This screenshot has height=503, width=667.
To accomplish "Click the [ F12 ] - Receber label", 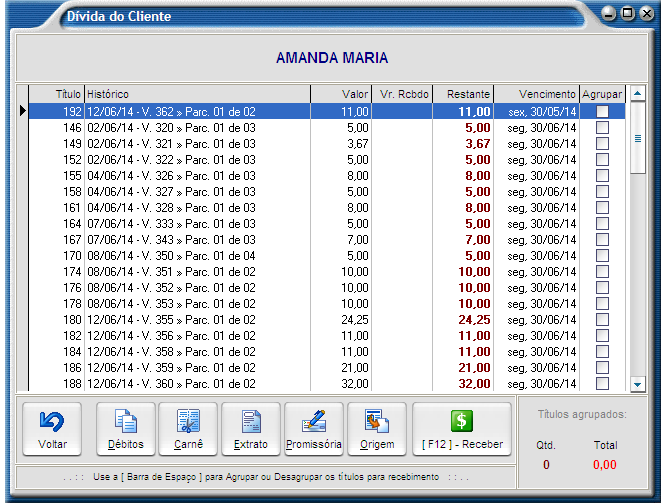I will [462, 444].
